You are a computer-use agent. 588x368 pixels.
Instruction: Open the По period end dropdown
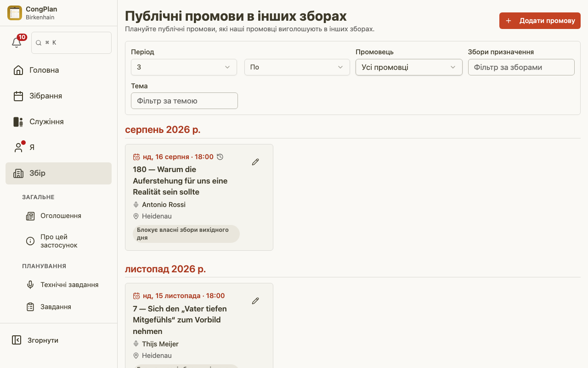(297, 67)
